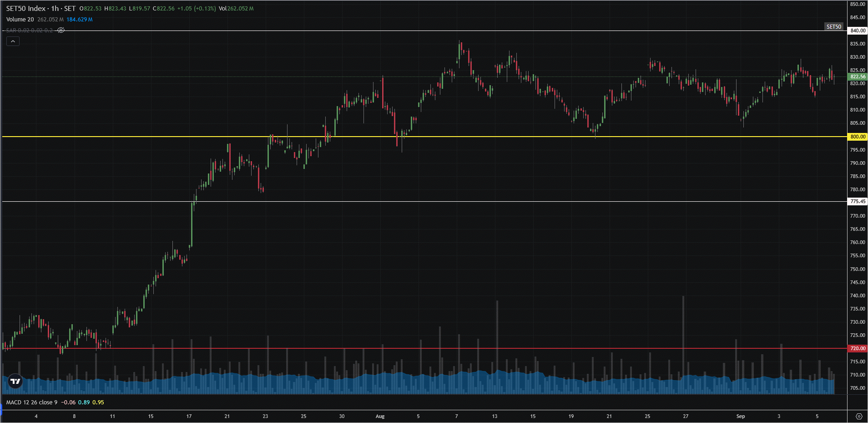The image size is (868, 423).
Task: Open chart settings gear in bottom-right corner
Action: pyautogui.click(x=858, y=416)
